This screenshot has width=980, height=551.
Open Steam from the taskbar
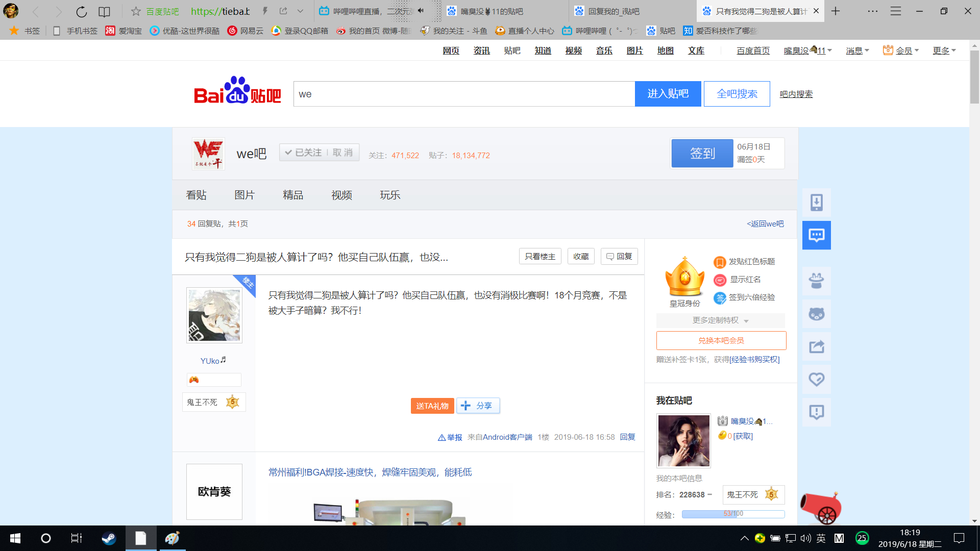pos(109,538)
